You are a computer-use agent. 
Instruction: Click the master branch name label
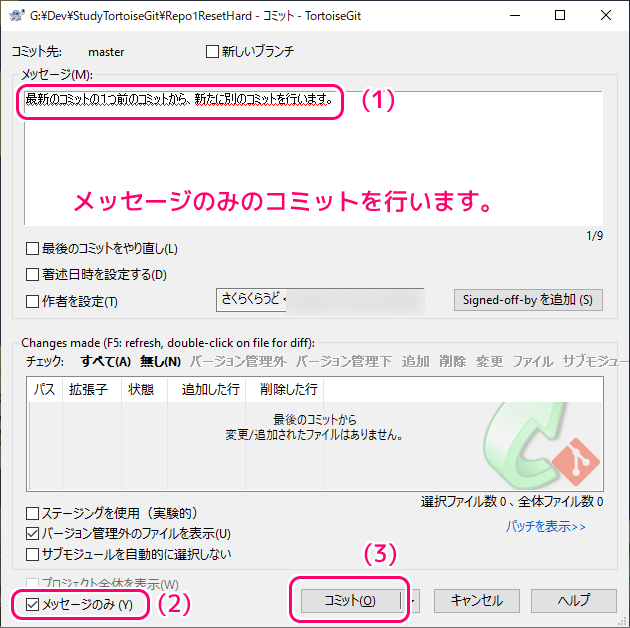pyautogui.click(x=106, y=52)
